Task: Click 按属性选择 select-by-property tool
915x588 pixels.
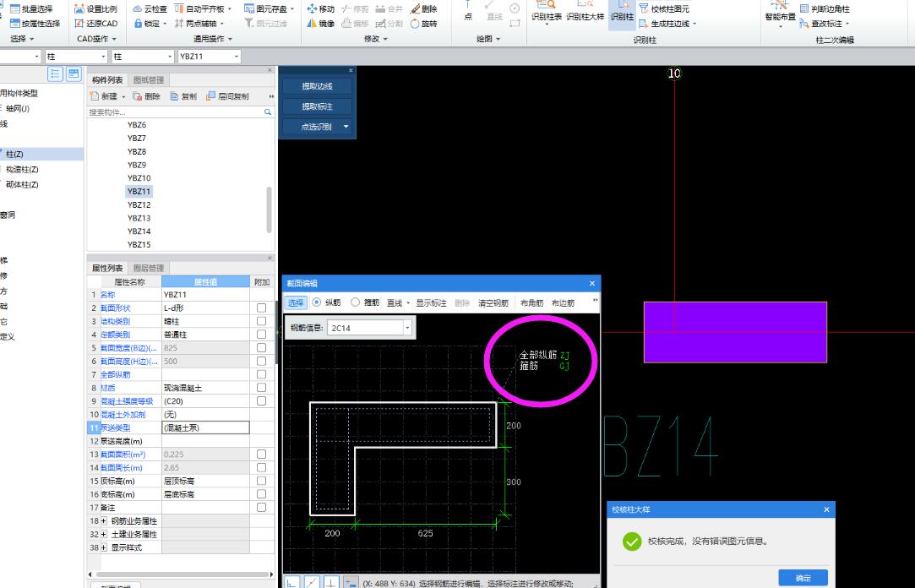Action: coord(35,24)
